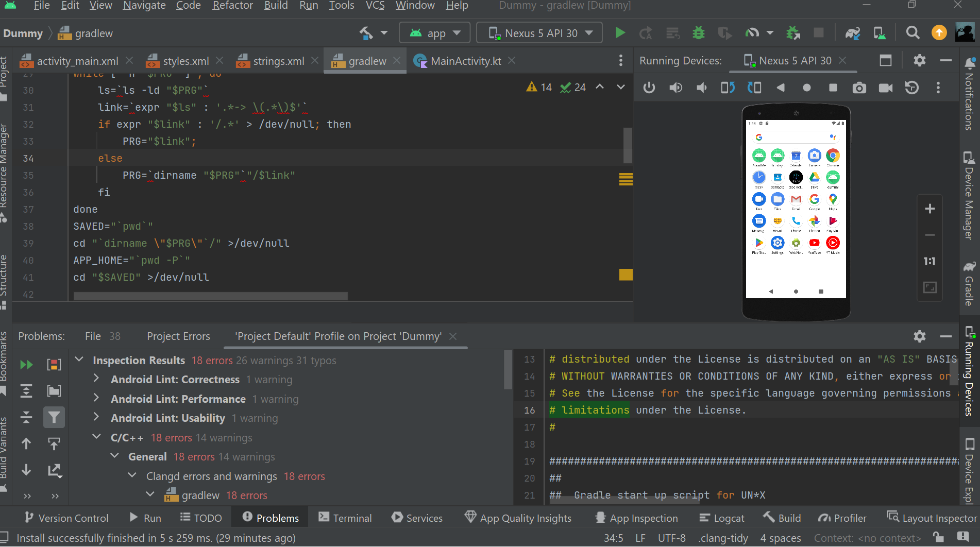Collapse the C/C++ inspection group
980x547 pixels.
click(x=96, y=437)
